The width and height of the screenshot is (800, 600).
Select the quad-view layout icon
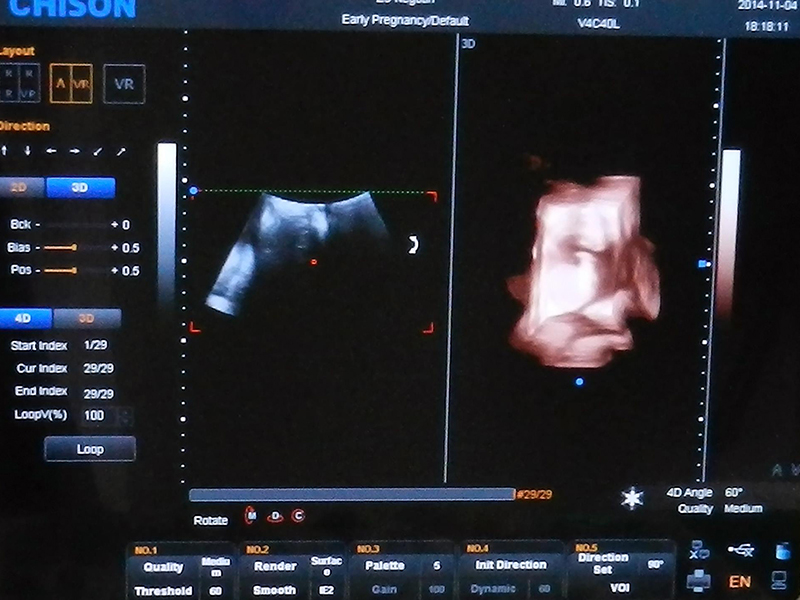[x=18, y=85]
